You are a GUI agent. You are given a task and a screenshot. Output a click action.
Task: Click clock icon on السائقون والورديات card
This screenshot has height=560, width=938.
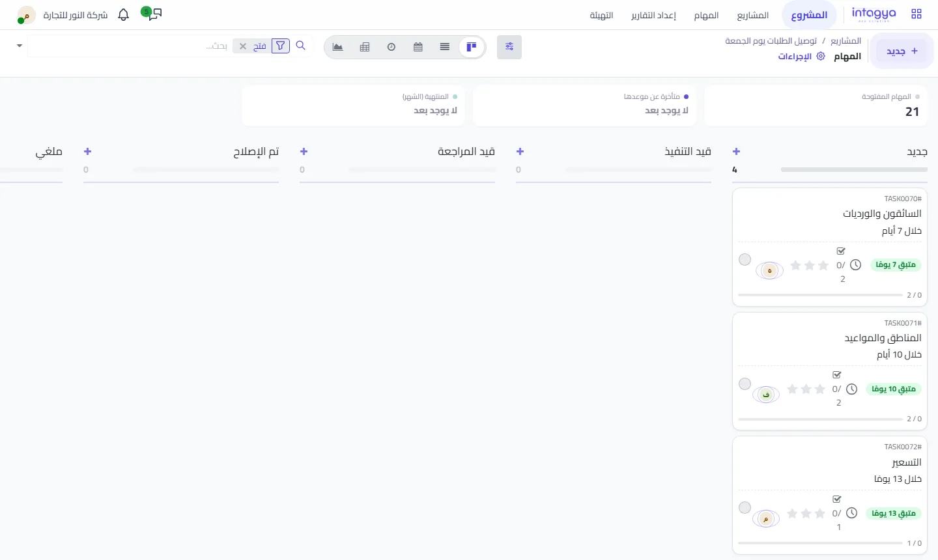[x=856, y=265]
